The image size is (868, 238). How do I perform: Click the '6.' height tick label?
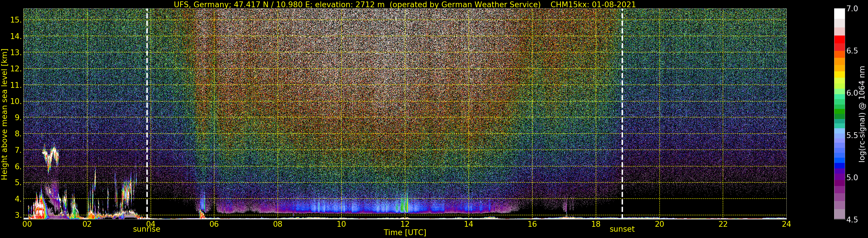(x=18, y=166)
